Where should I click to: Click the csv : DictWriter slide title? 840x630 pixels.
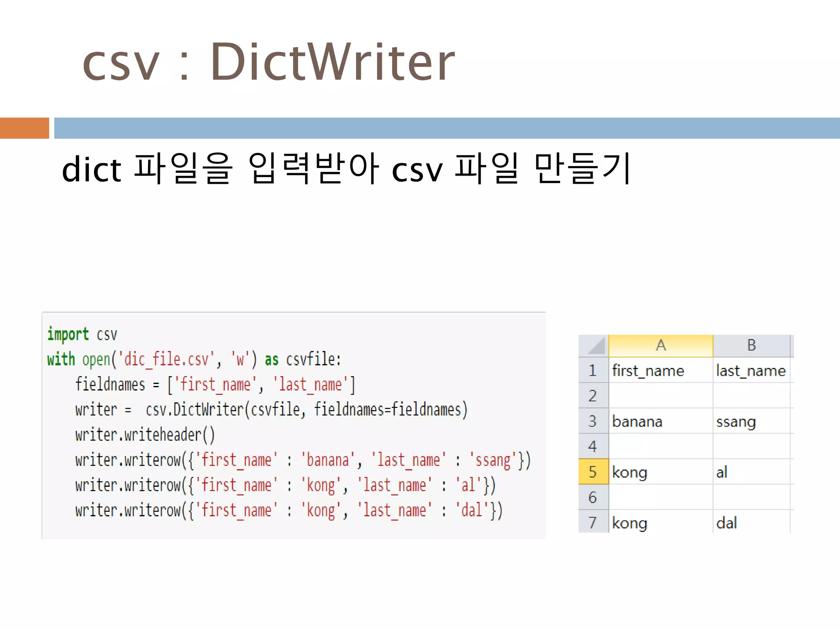269,62
